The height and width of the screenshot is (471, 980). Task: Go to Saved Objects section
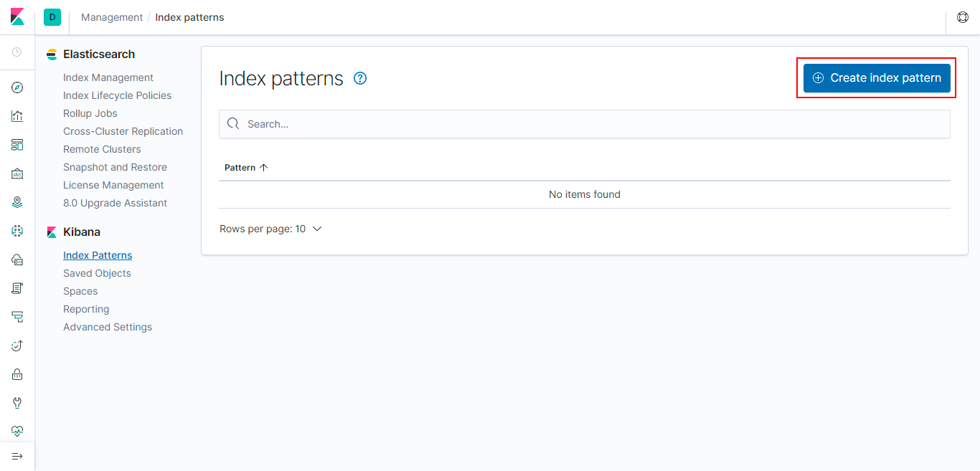click(97, 273)
